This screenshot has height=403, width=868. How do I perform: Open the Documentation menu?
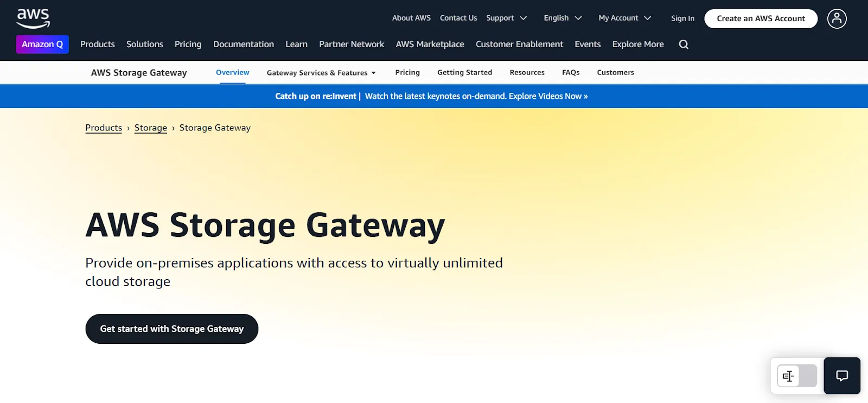(244, 45)
